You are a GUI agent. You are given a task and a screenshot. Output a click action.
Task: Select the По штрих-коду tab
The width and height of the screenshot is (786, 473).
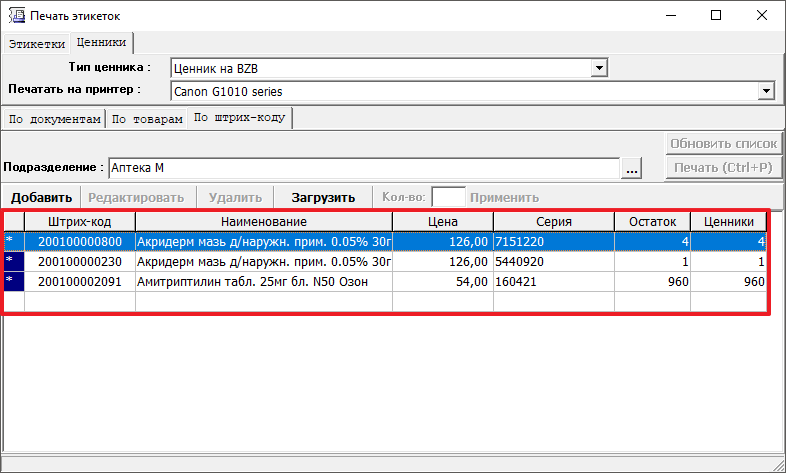click(239, 118)
